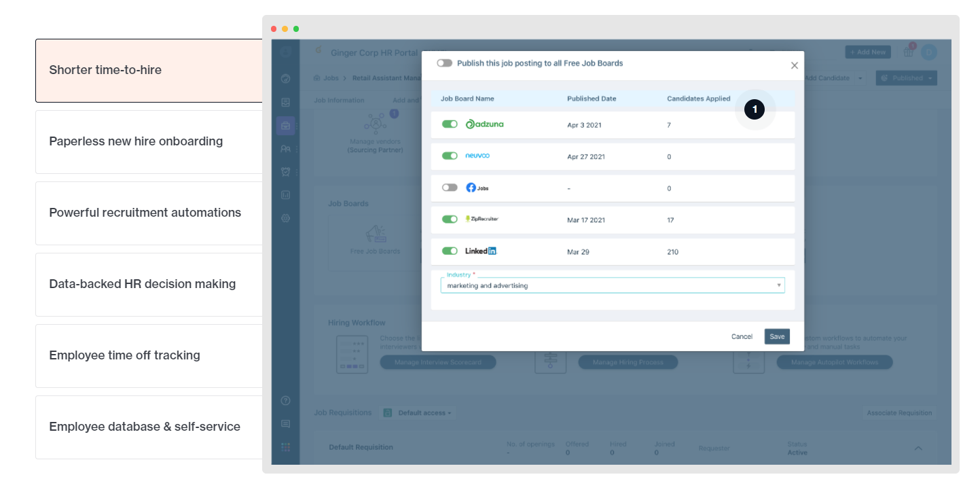Turn off the Adzuna job board toggle

click(450, 124)
